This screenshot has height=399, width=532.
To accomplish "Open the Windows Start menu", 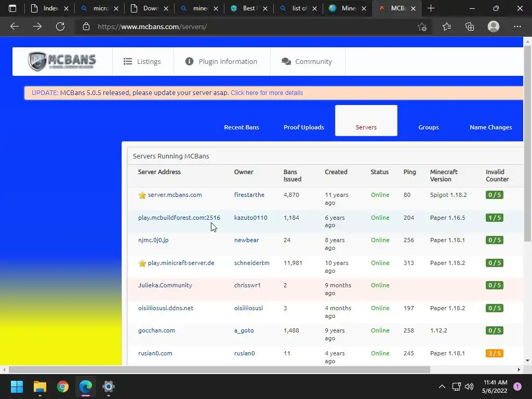I will tap(17, 387).
